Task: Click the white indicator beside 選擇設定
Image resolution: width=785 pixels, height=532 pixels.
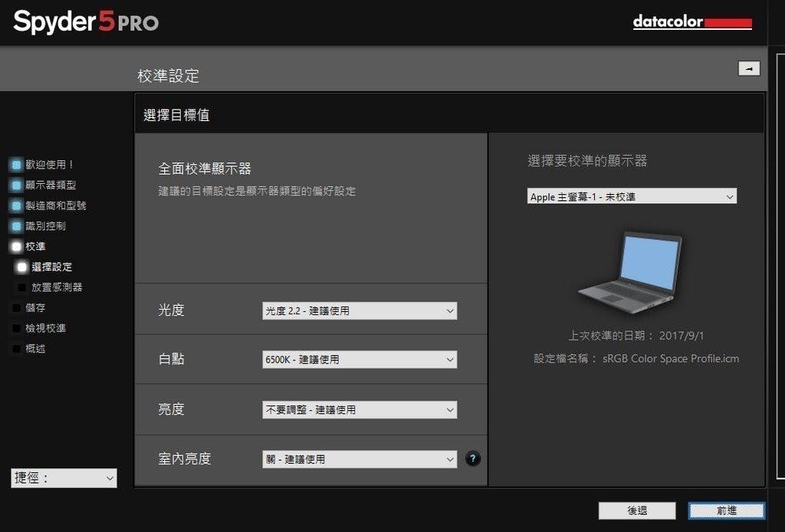Action: [22, 268]
